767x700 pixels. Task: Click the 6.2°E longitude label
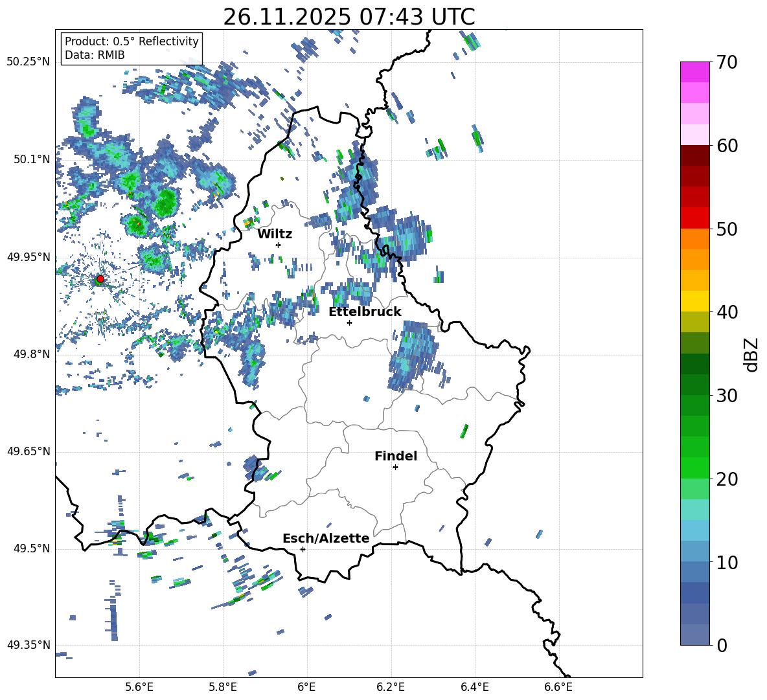(x=391, y=687)
